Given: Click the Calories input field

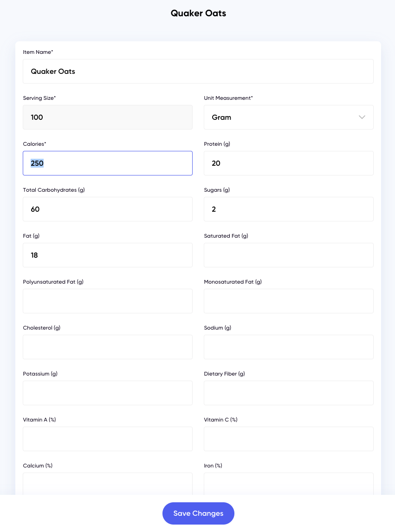Looking at the screenshot, I should (x=108, y=163).
